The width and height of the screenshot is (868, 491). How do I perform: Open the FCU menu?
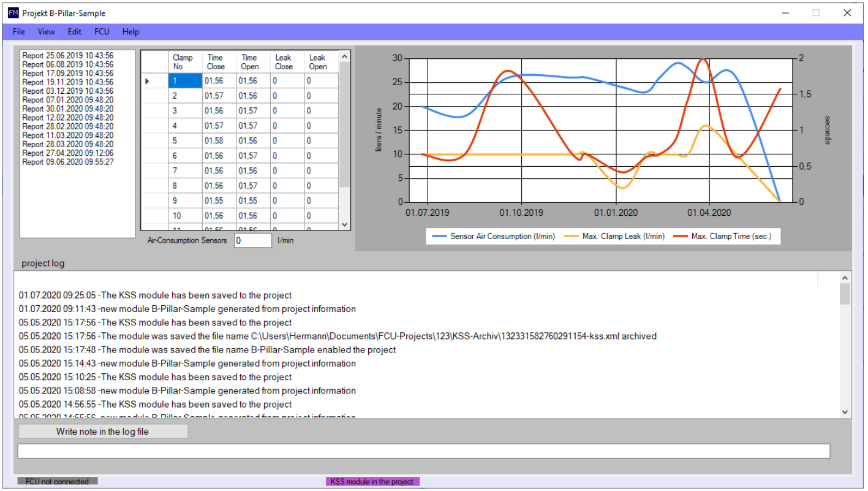click(x=102, y=31)
